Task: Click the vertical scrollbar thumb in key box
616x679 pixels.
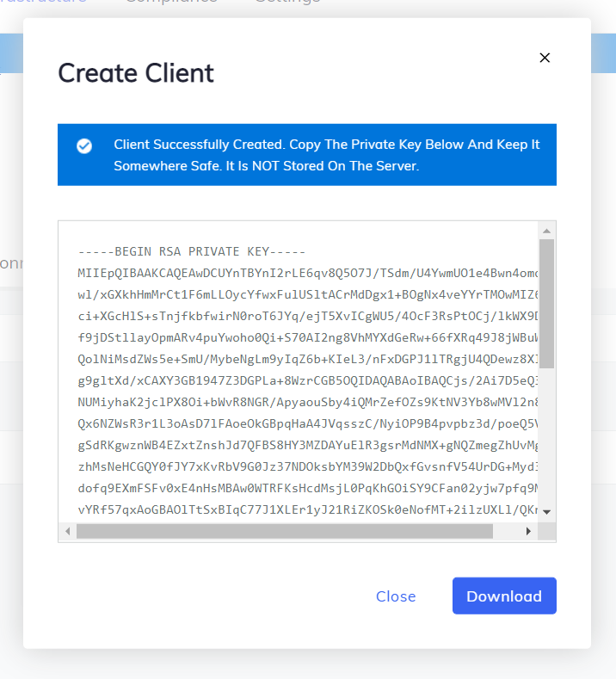Action: tap(546, 303)
